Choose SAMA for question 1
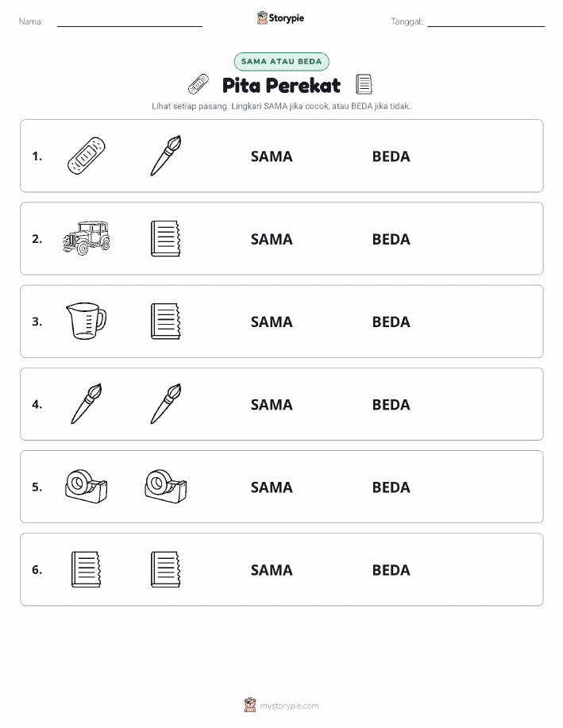The image size is (563, 728). click(272, 156)
